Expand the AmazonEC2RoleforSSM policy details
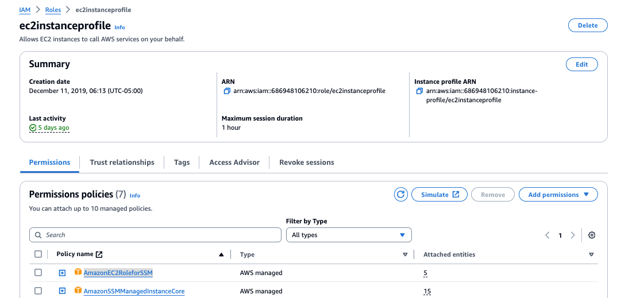Viewport: 644px width, 298px height. [x=62, y=273]
